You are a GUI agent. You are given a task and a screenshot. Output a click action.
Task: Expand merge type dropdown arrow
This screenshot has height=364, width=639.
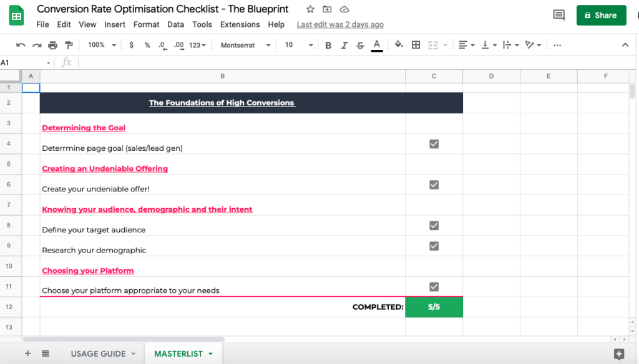[x=446, y=45]
